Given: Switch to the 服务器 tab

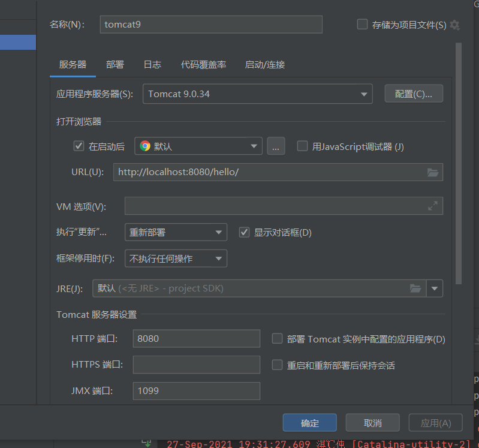Looking at the screenshot, I should [73, 65].
